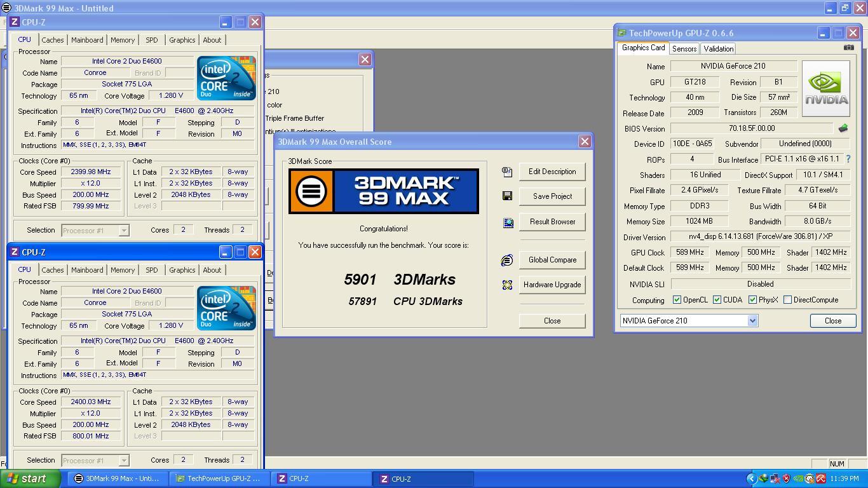This screenshot has width=868, height=488.
Task: Switch to the Memory tab in the lower CPU-Z
Action: coord(123,270)
